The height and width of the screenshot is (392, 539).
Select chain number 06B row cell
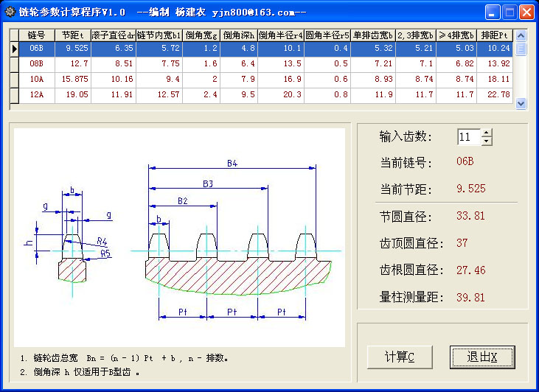pyautogui.click(x=37, y=49)
